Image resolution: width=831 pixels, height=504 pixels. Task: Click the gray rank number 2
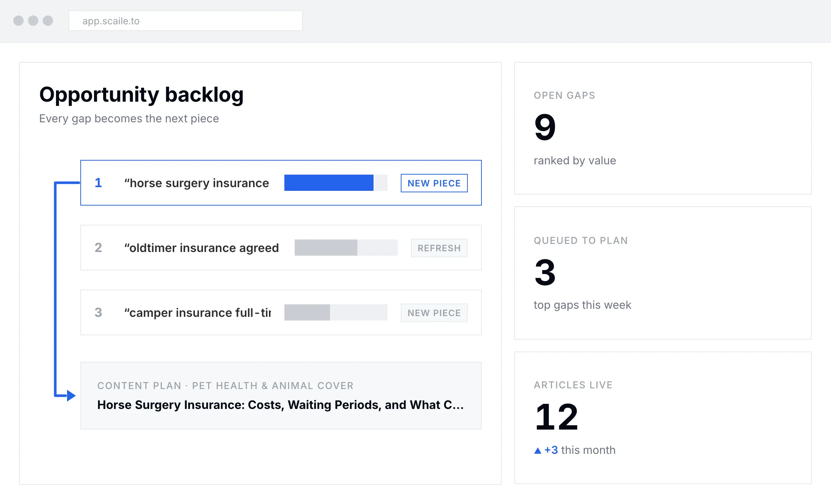pyautogui.click(x=98, y=248)
